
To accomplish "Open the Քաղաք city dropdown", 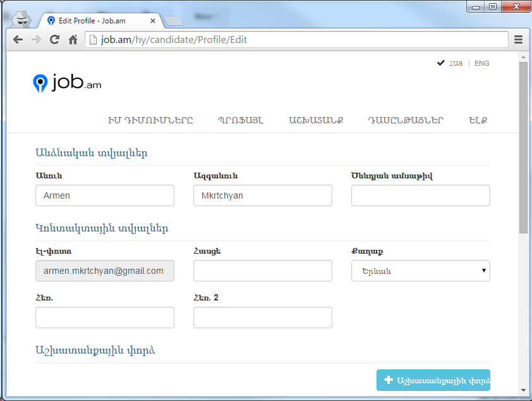I will click(x=421, y=271).
